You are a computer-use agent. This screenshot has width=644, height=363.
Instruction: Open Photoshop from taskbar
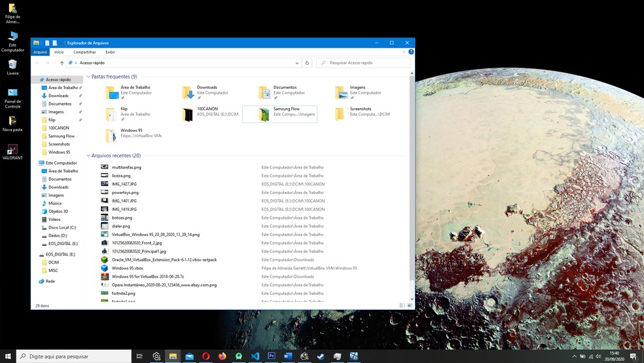(x=272, y=356)
